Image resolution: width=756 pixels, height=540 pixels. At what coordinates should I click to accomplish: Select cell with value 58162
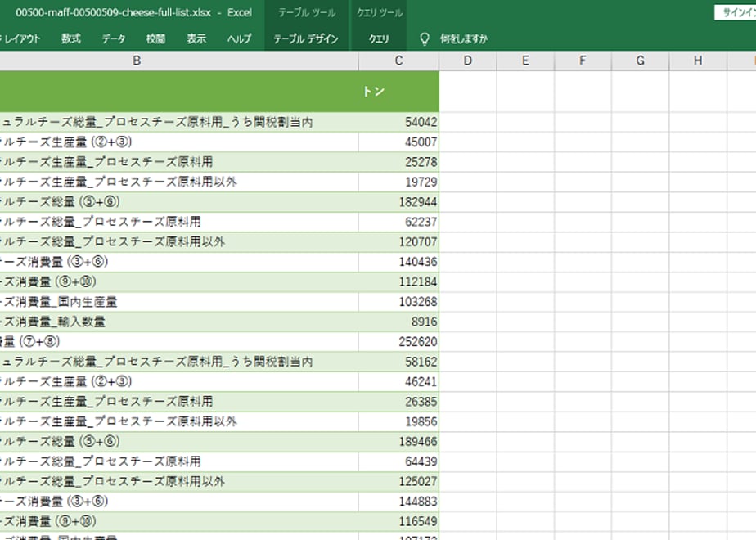click(x=398, y=362)
